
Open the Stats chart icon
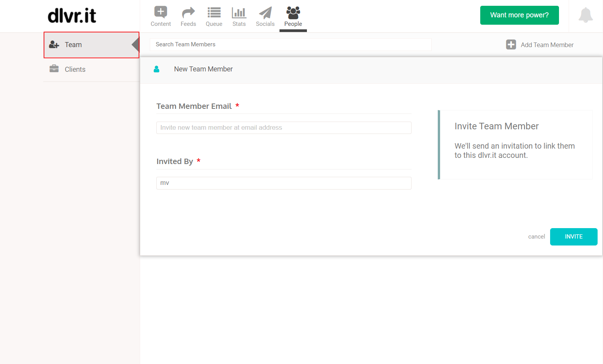tap(239, 13)
